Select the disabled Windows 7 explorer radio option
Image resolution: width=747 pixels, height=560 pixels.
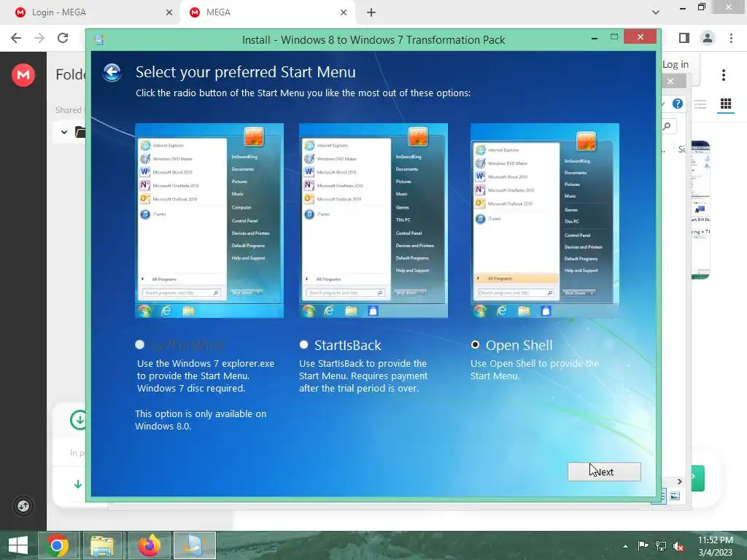(x=139, y=344)
